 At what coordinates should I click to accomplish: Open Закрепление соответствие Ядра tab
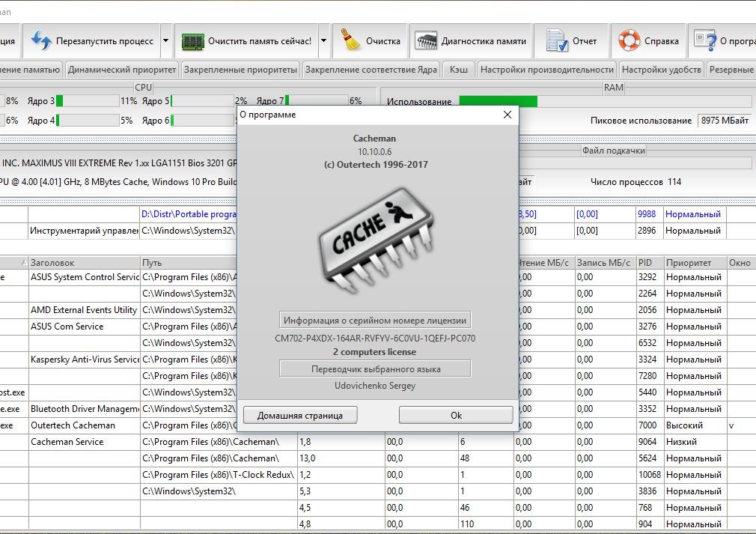coord(371,70)
